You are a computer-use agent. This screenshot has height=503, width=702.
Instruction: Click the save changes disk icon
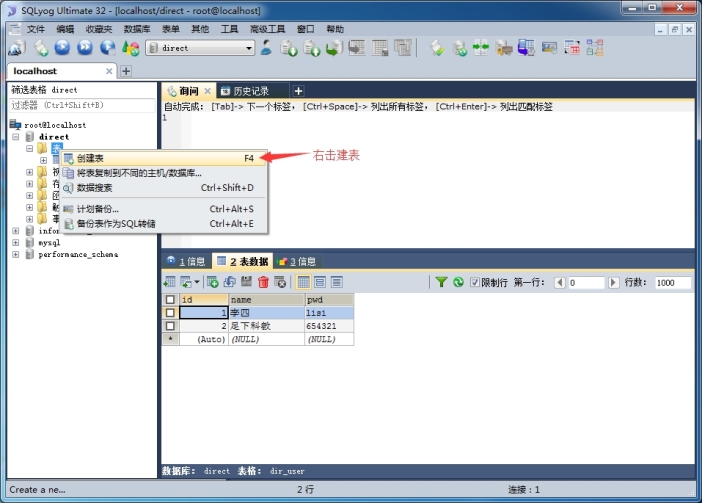coord(246,282)
